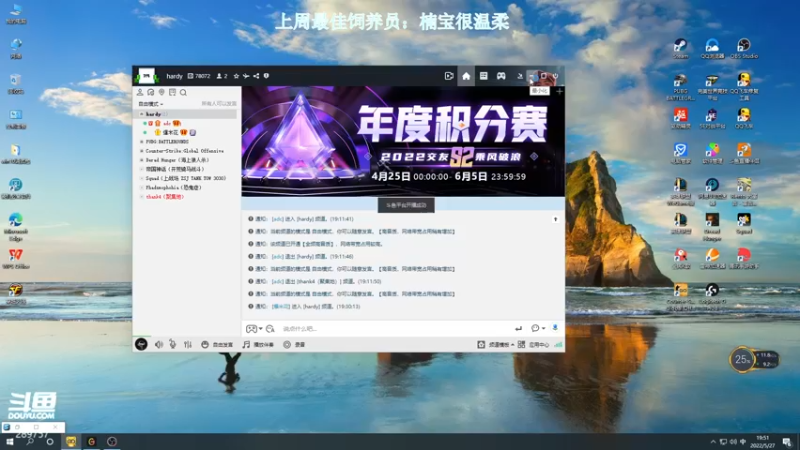
Task: Open the bulletin board icon in sidebar toolbar
Action: (x=172, y=92)
